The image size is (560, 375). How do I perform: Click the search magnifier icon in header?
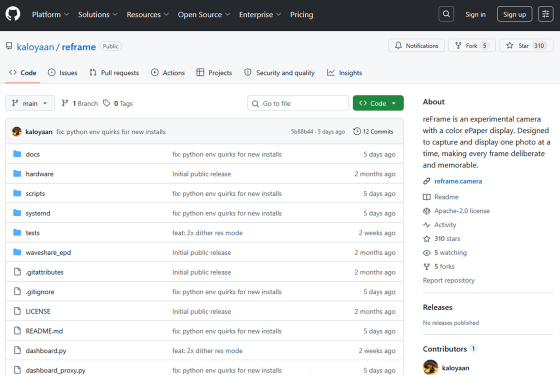pos(446,14)
